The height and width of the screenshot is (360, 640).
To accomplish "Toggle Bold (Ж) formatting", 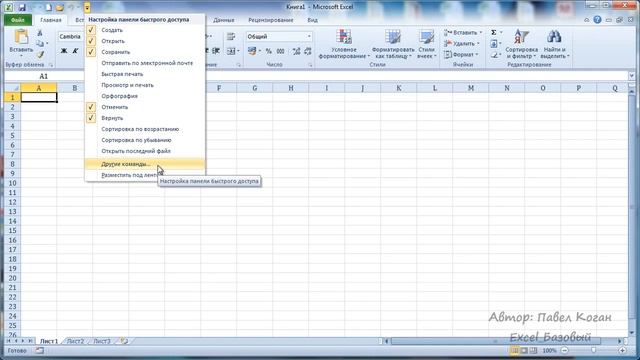I will pos(64,51).
